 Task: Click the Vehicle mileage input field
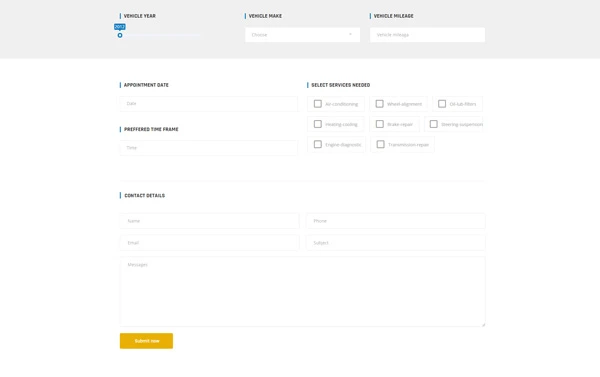pyautogui.click(x=427, y=35)
